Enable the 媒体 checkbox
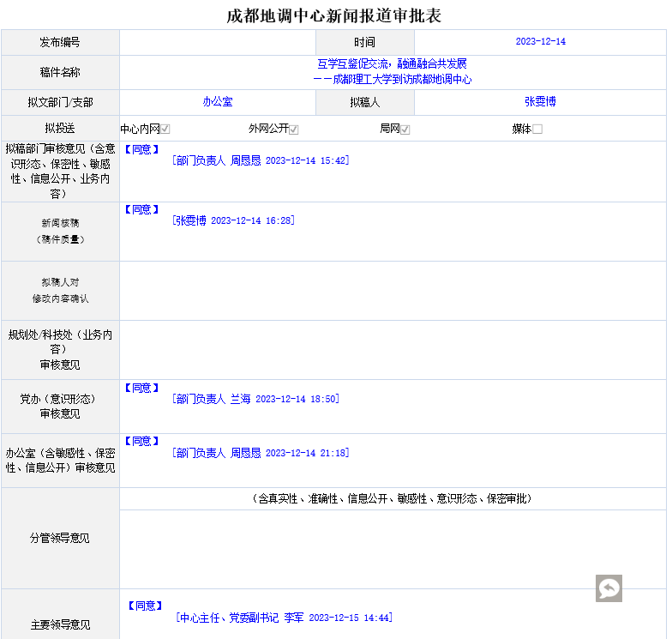 (537, 130)
